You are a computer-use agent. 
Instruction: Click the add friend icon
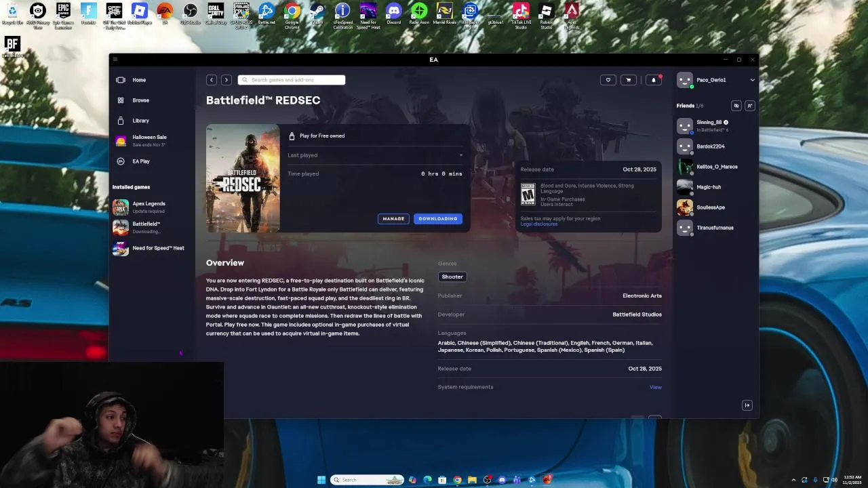(750, 106)
